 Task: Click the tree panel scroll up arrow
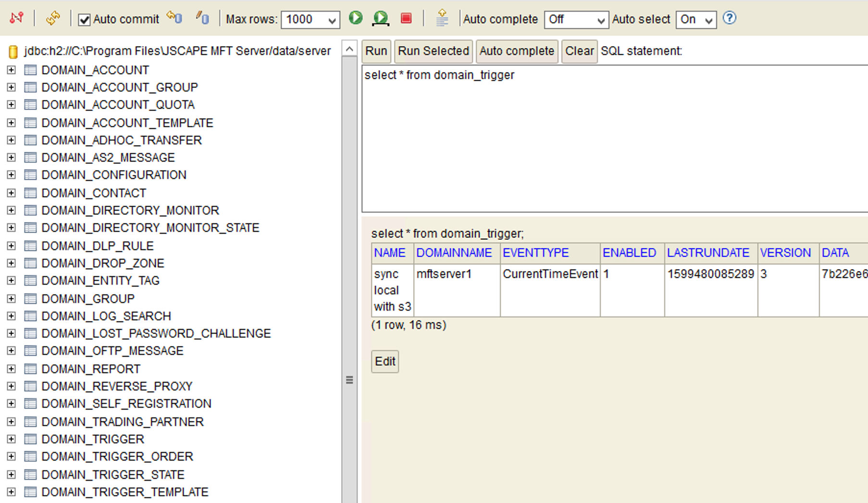point(349,49)
